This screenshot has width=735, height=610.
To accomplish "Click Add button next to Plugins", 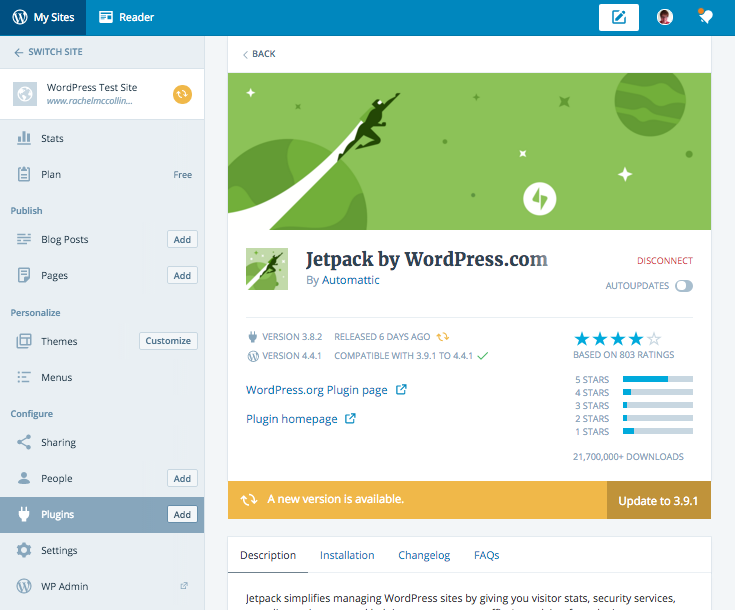I will [x=182, y=514].
